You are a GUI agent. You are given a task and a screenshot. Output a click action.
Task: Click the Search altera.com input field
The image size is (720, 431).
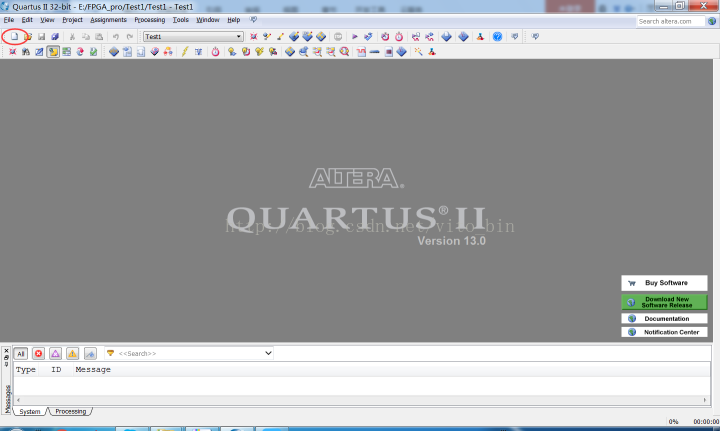(x=670, y=21)
